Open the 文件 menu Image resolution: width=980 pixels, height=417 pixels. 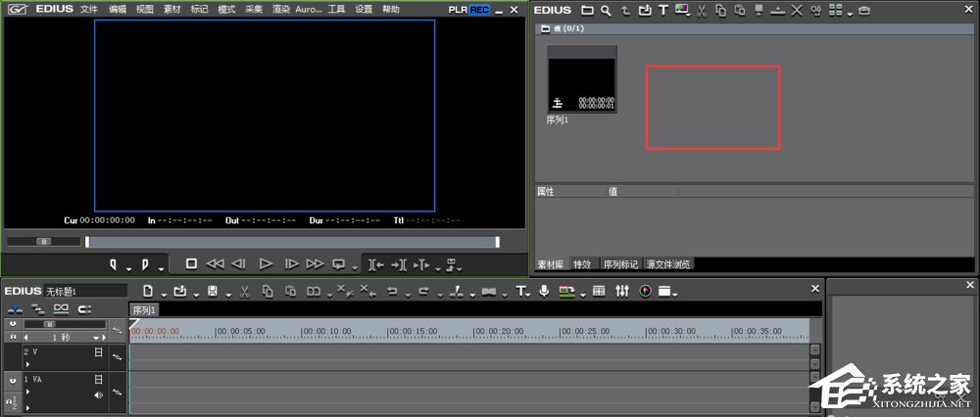click(x=89, y=9)
